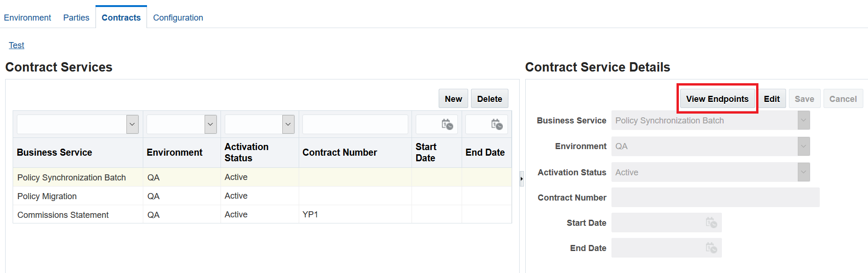
Task: Switch to the Configuration tab
Action: click(178, 17)
